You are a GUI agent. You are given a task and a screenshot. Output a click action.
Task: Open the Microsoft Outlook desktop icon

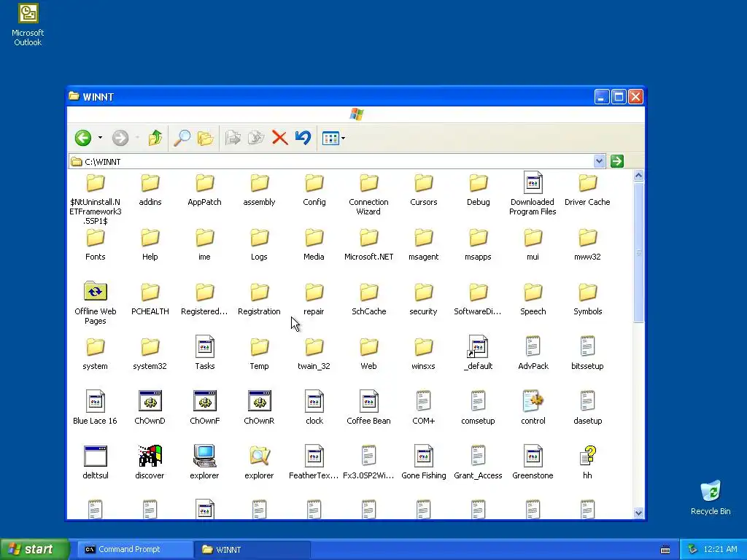28,25
